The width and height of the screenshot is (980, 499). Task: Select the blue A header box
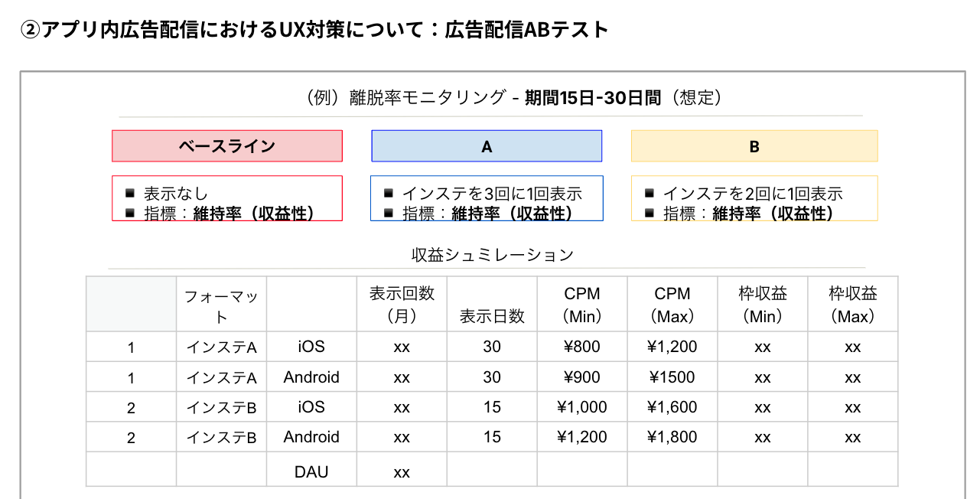(x=487, y=146)
